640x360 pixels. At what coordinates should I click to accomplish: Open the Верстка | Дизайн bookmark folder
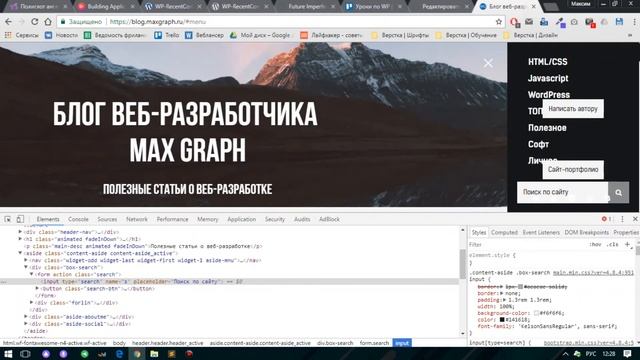click(x=531, y=36)
